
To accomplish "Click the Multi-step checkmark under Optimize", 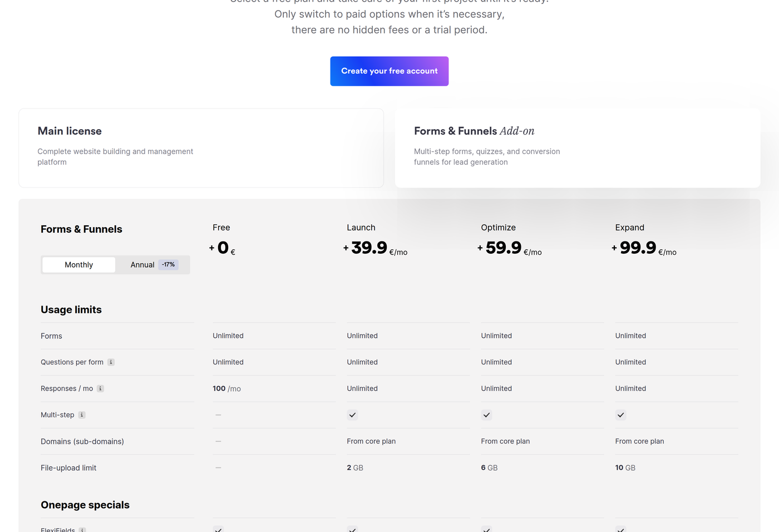I will click(486, 415).
